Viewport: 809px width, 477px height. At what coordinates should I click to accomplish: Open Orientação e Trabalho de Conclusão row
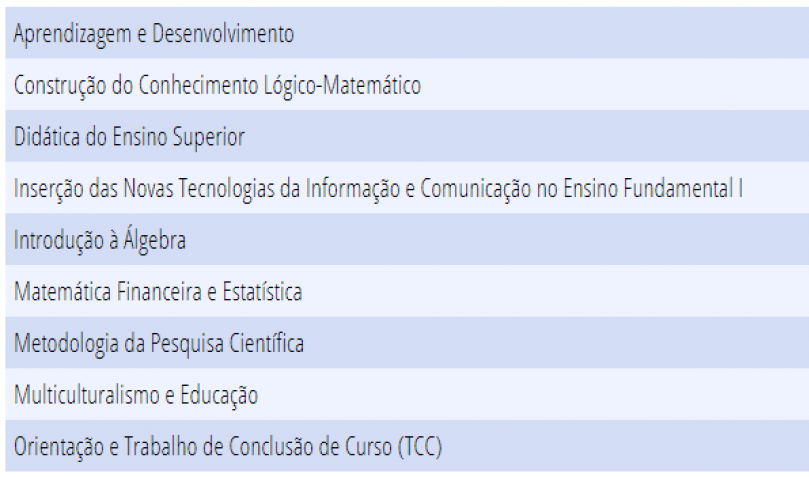[407, 446]
